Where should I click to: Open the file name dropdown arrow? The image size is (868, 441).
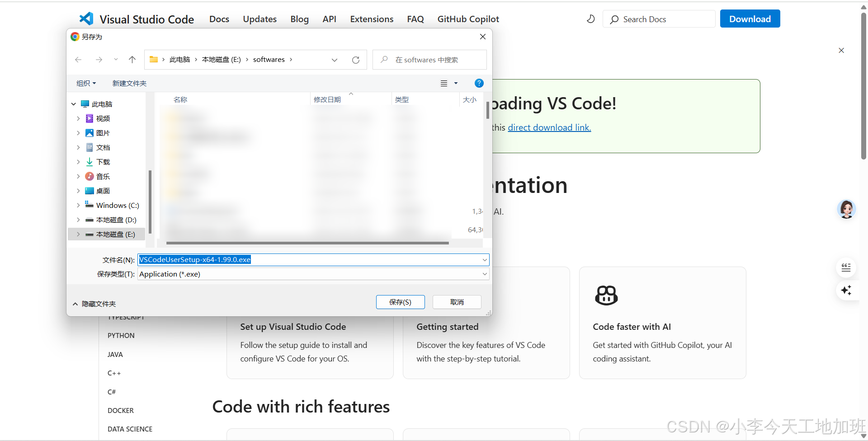(x=485, y=260)
